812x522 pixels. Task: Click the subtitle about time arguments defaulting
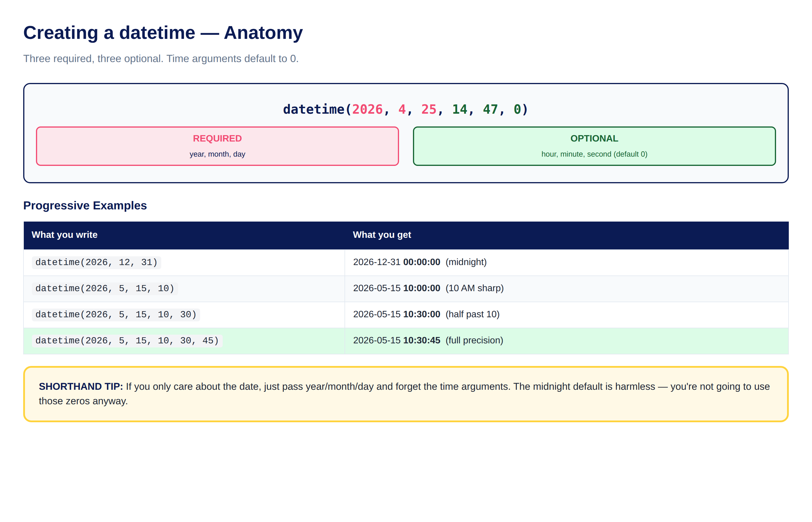pyautogui.click(x=161, y=59)
